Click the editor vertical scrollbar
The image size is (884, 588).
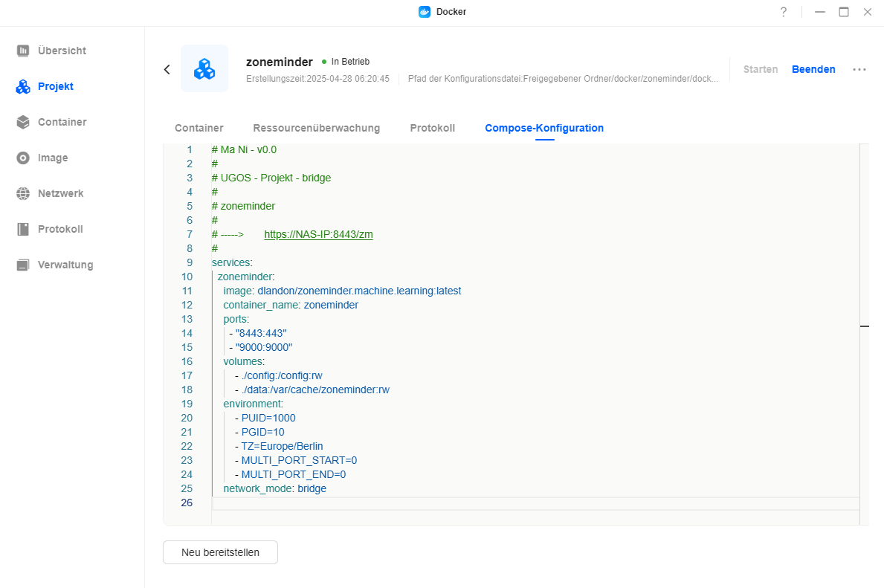864,327
